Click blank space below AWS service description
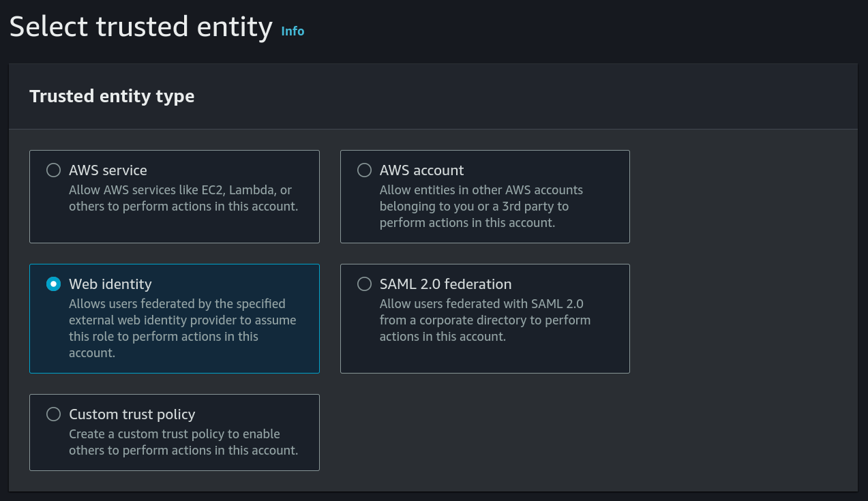868x501 pixels. pyautogui.click(x=175, y=228)
